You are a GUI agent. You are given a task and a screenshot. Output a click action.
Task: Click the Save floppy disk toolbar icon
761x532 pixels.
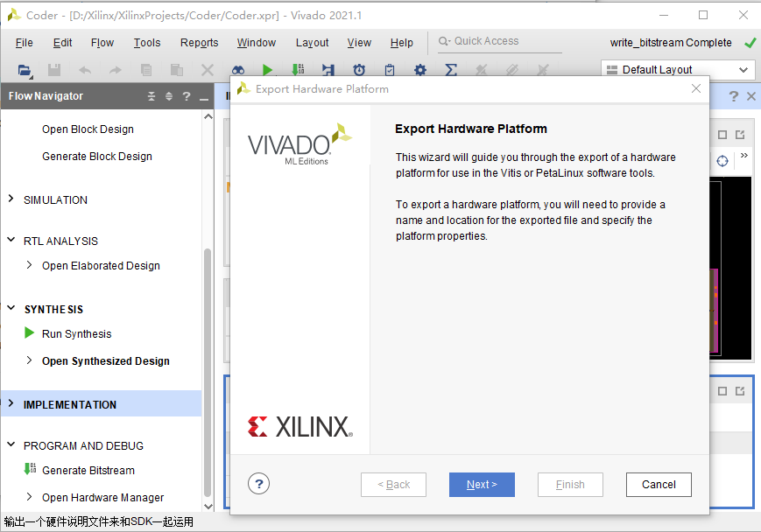54,70
